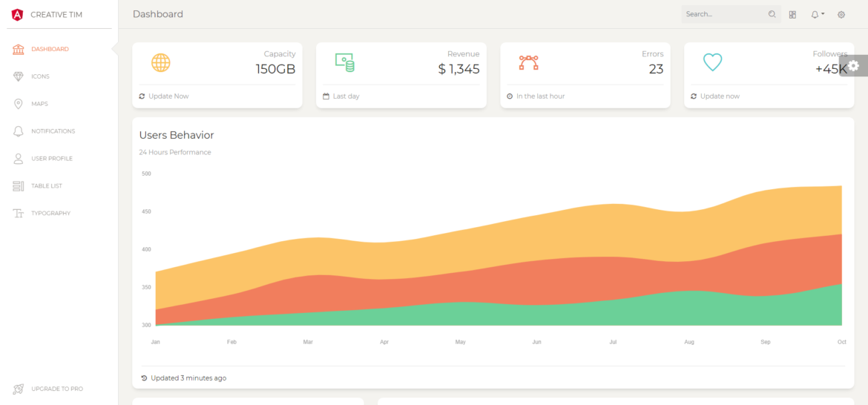Click the Users Behavior chart title

tap(177, 135)
